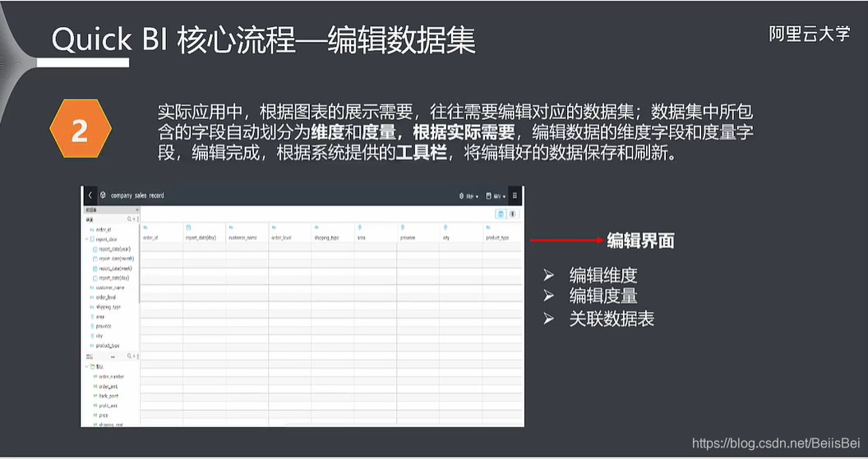Image resolution: width=868 pixels, height=459 pixels.
Task: Collapse the default measure folder
Action: (87, 367)
